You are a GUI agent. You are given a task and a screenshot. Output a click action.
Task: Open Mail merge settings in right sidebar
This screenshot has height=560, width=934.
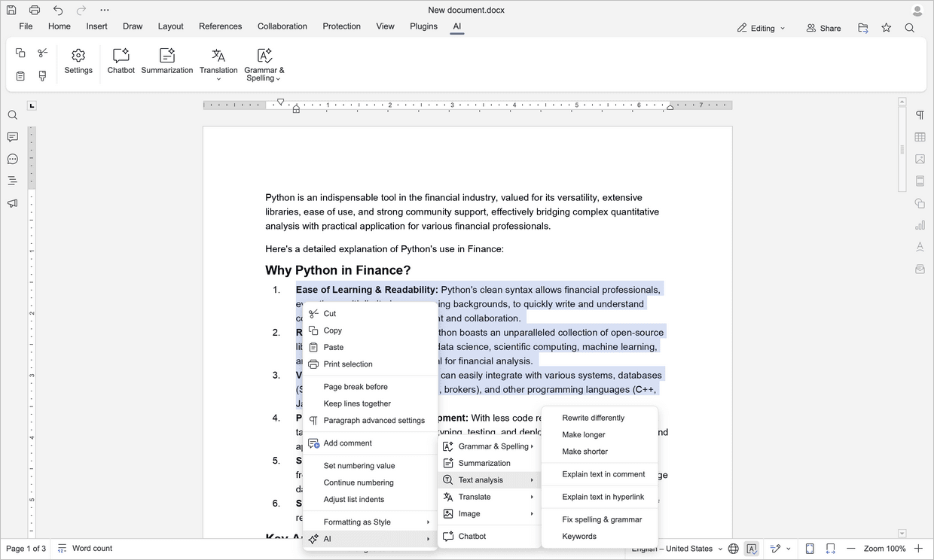[x=920, y=269]
